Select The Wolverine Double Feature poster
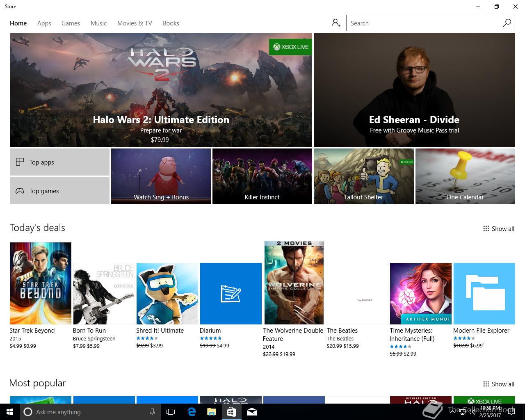The image size is (525, 420). pos(294,283)
